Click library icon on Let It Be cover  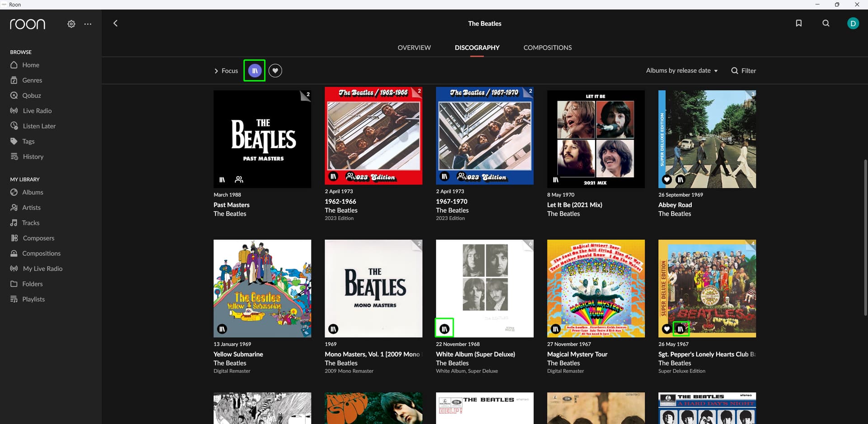[556, 180]
